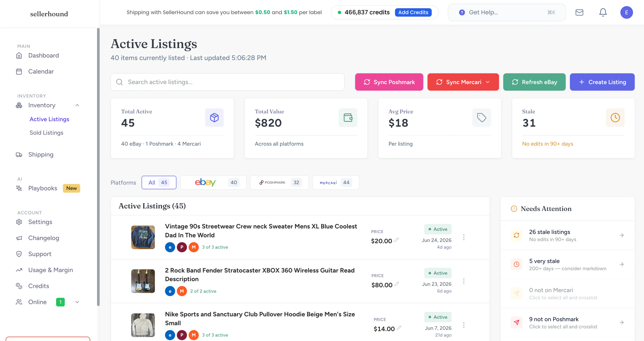Open options menu for Vintage 90s Sweater

[464, 237]
